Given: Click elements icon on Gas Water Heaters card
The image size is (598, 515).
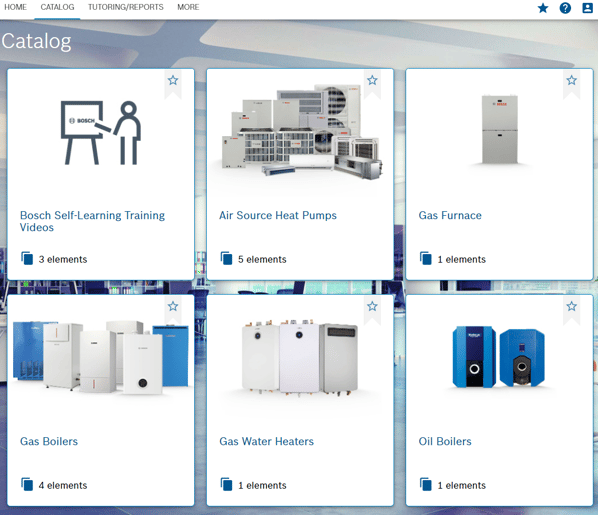Looking at the screenshot, I should tap(226, 484).
